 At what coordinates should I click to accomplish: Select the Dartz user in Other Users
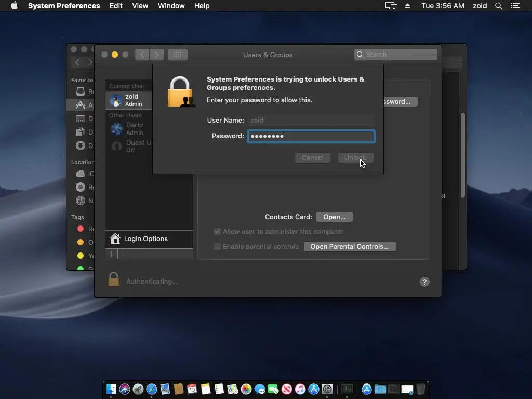129,129
